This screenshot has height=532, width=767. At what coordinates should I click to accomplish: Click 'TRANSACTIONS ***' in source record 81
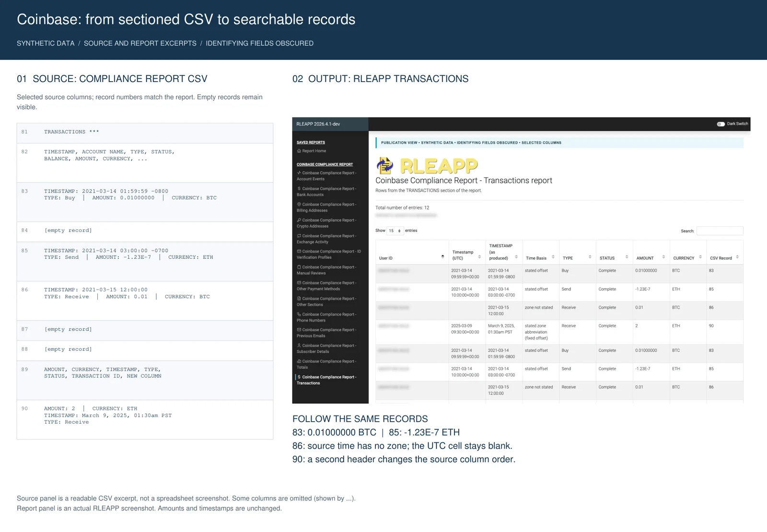pyautogui.click(x=71, y=132)
